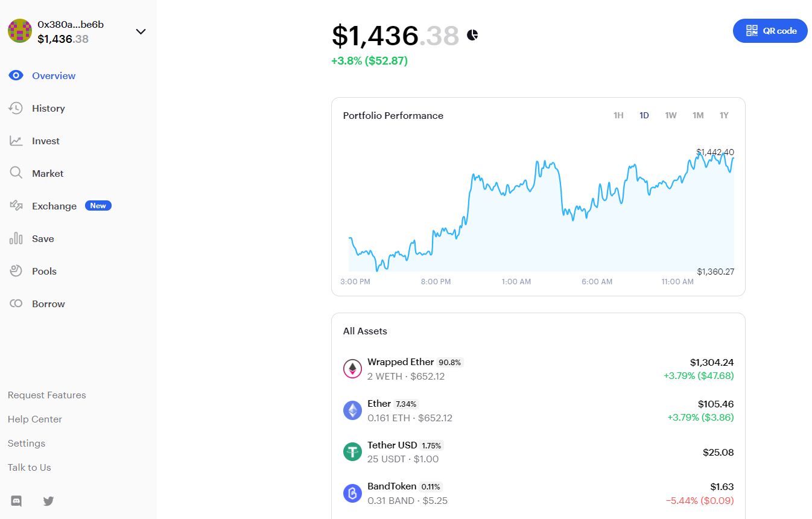Open the Discord icon link
Screen dimensions: 812x519
(x=16, y=501)
